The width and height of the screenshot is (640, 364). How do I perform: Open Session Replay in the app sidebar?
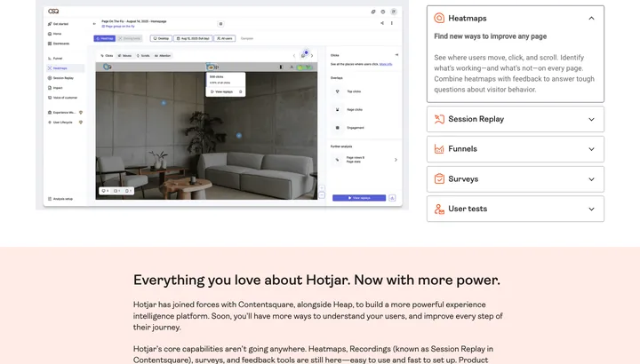pyautogui.click(x=60, y=78)
